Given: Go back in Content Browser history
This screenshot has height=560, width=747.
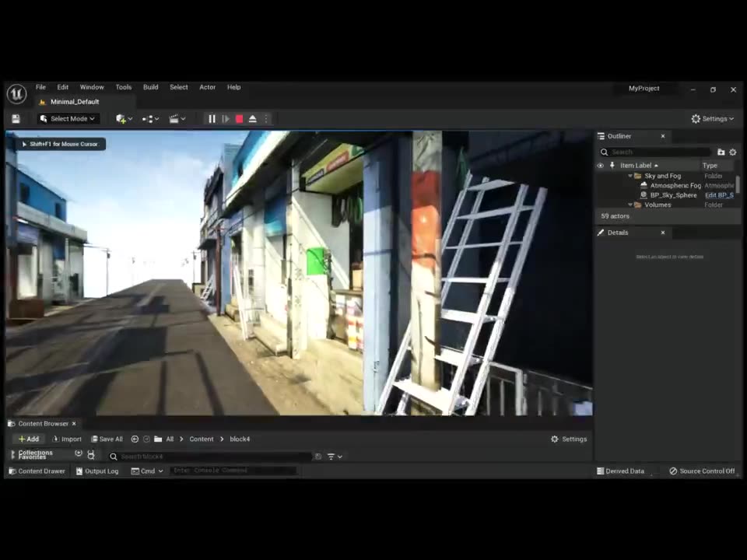Looking at the screenshot, I should [135, 439].
